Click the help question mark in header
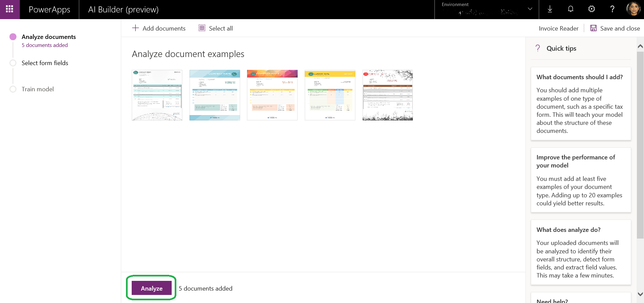 tap(612, 9)
